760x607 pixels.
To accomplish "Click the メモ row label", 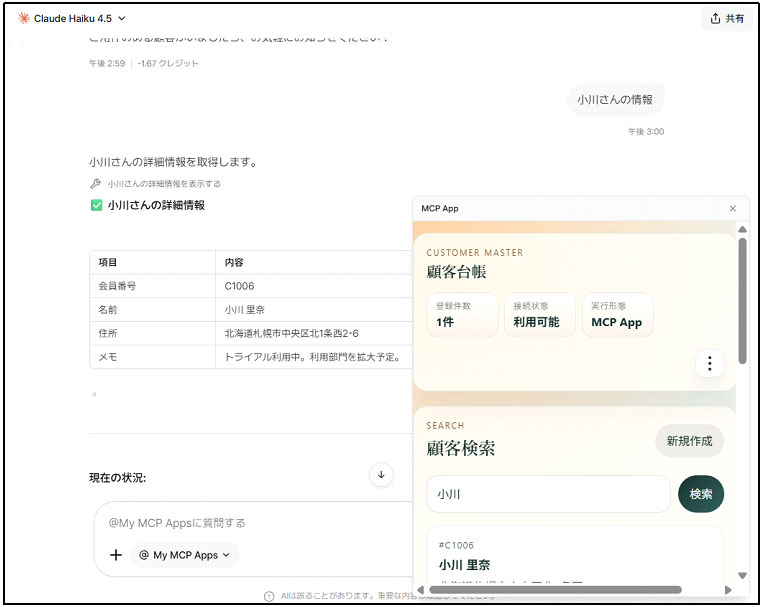I will click(x=152, y=357).
